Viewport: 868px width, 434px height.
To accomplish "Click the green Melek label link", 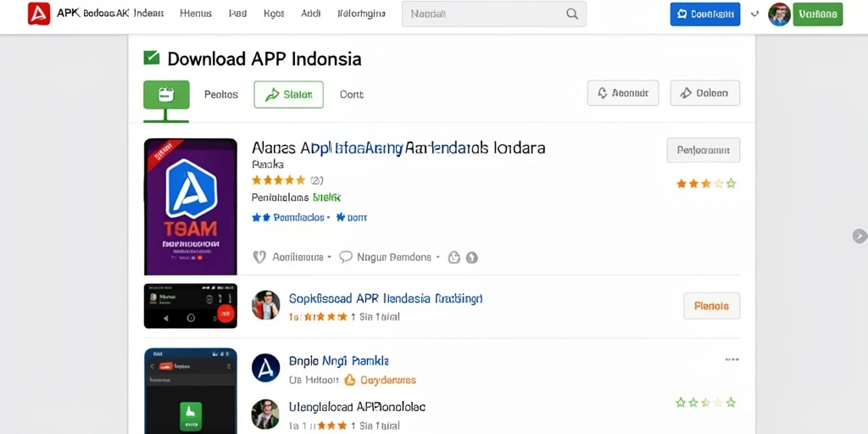I will point(326,197).
